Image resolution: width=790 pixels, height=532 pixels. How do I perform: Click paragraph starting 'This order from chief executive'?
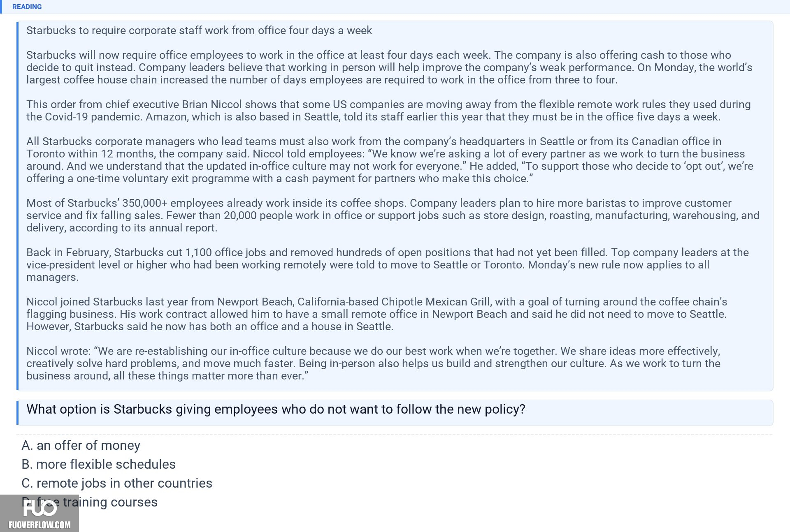[388, 111]
